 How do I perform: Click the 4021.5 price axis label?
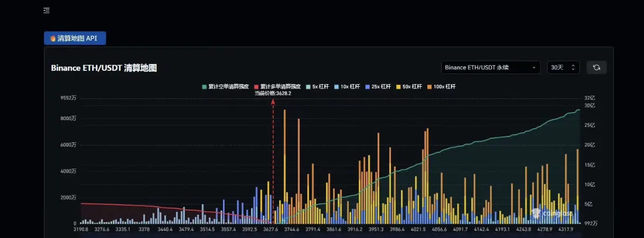click(418, 230)
